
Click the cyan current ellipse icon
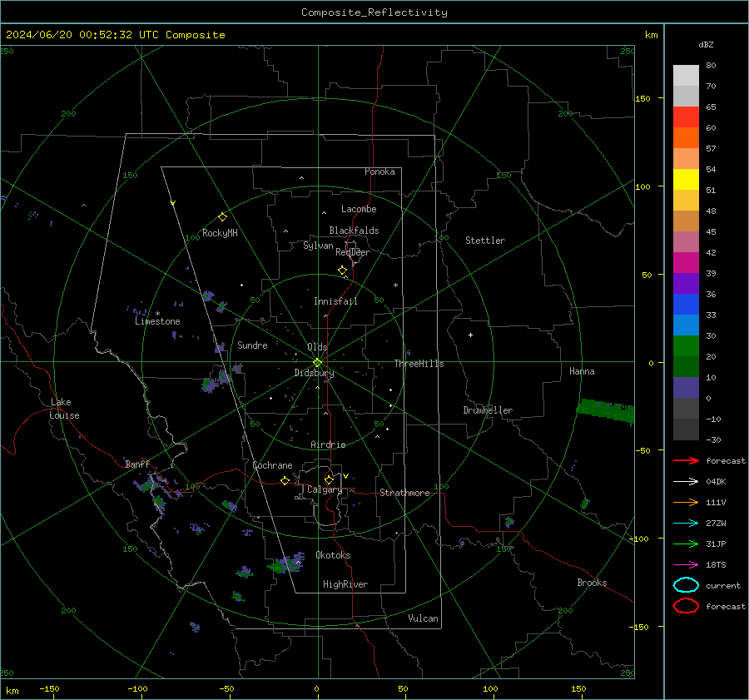pos(686,585)
